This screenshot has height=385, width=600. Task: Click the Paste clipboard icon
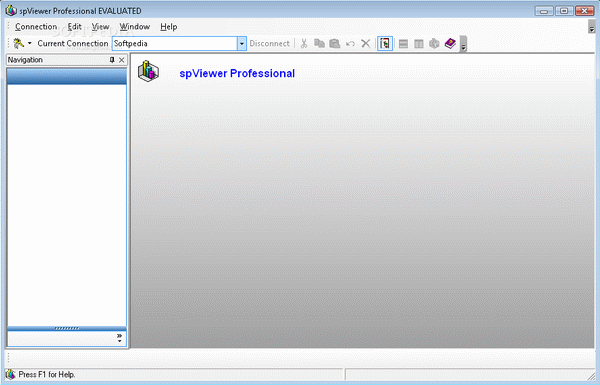click(334, 44)
